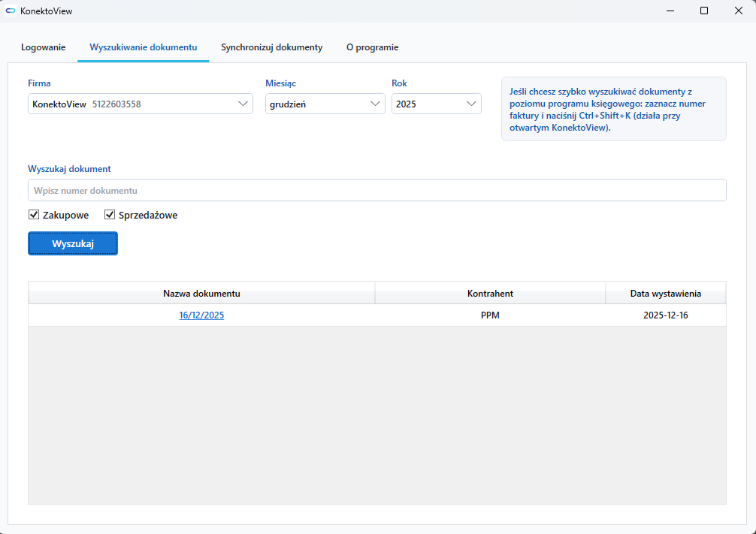Open document link 16/12/2025

(201, 315)
